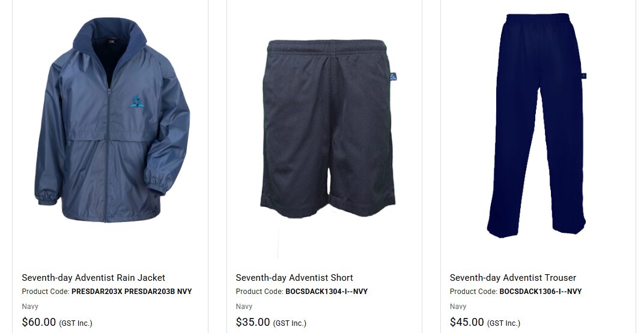The width and height of the screenshot is (644, 333).
Task: Click the elastic waistband of the shorts image
Action: click(x=327, y=46)
